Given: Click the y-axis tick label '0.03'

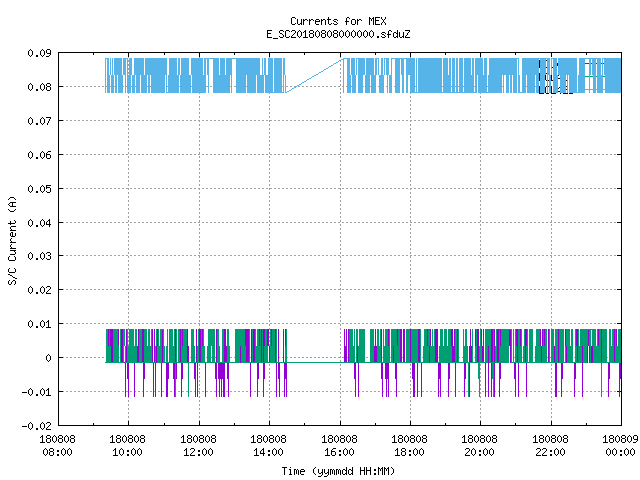Looking at the screenshot, I should (40, 256).
